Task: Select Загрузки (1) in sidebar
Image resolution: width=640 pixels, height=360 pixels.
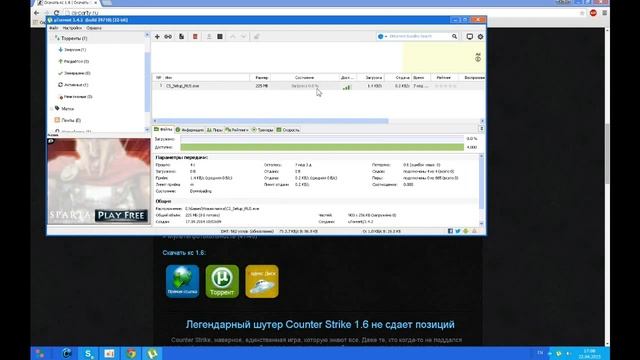Action: click(x=72, y=49)
